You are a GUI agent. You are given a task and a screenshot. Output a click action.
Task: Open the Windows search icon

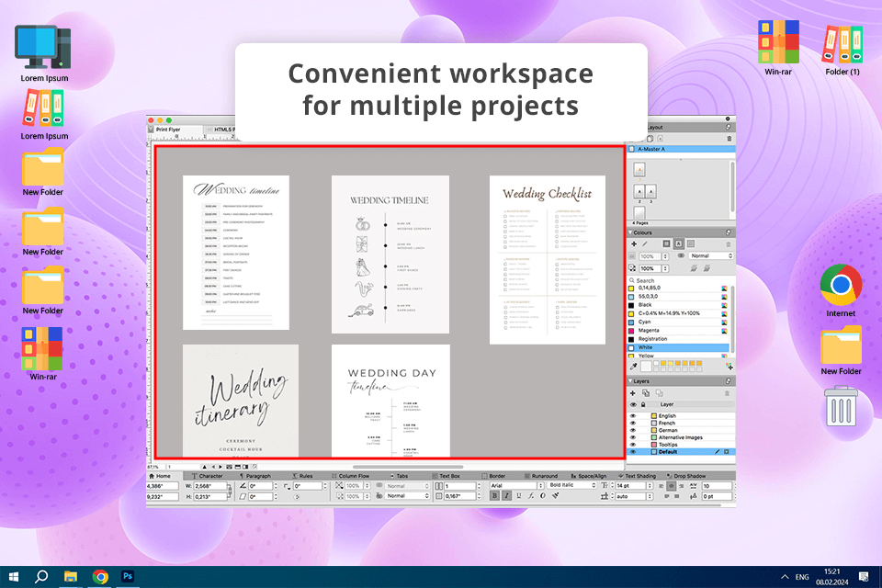click(x=41, y=576)
